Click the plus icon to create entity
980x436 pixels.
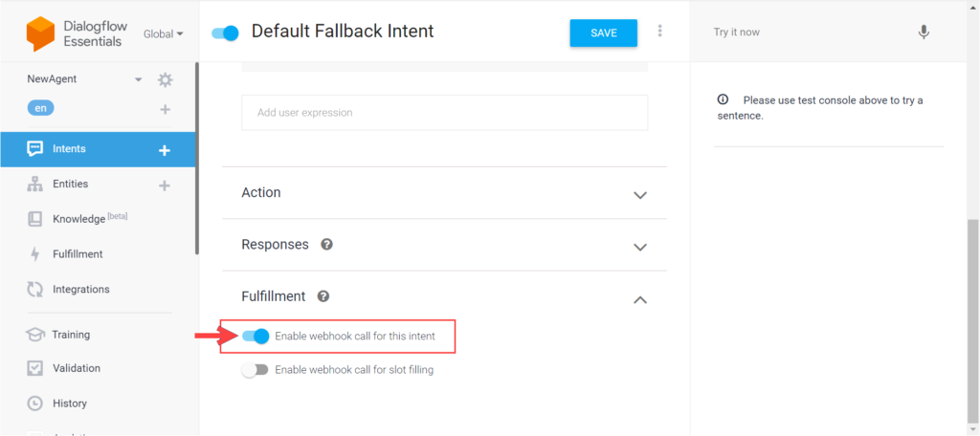(165, 185)
